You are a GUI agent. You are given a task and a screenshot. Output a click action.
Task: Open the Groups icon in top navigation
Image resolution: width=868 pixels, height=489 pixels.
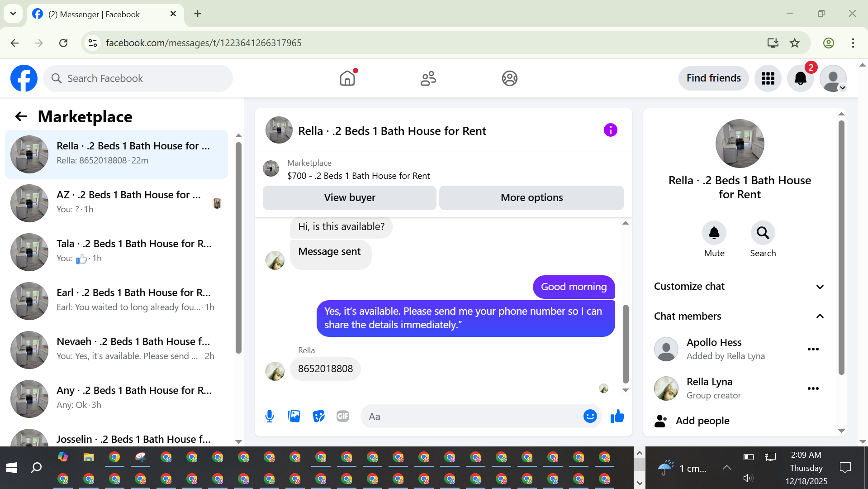510,78
